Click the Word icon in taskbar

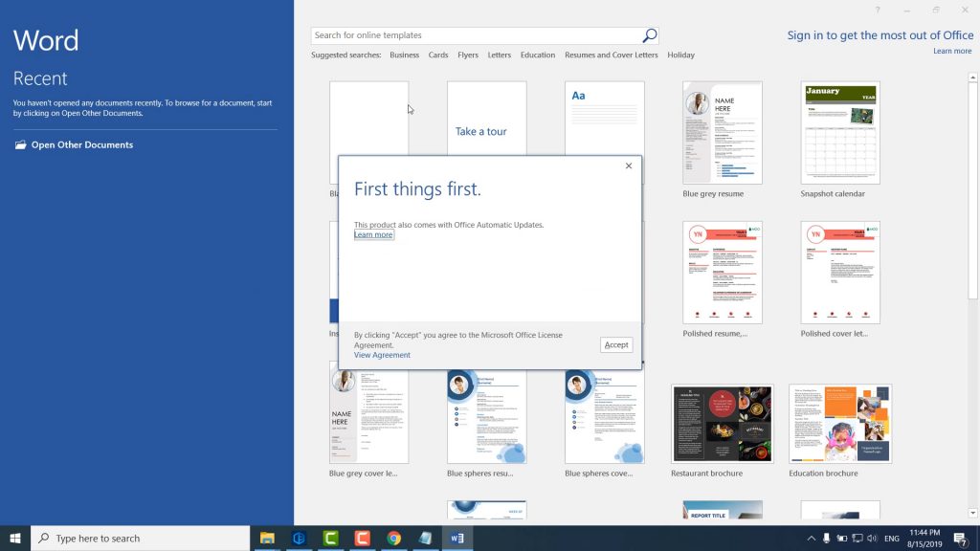(x=457, y=538)
